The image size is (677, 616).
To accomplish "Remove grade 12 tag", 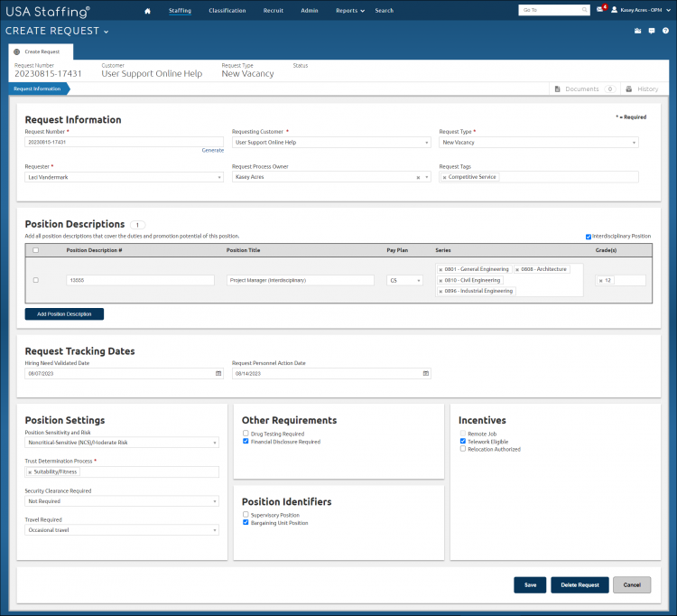I will [600, 281].
